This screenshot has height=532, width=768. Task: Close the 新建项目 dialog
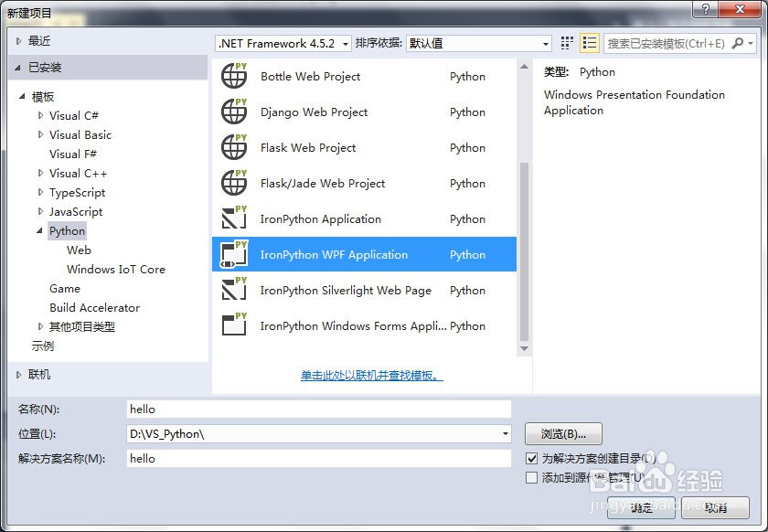(740, 9)
